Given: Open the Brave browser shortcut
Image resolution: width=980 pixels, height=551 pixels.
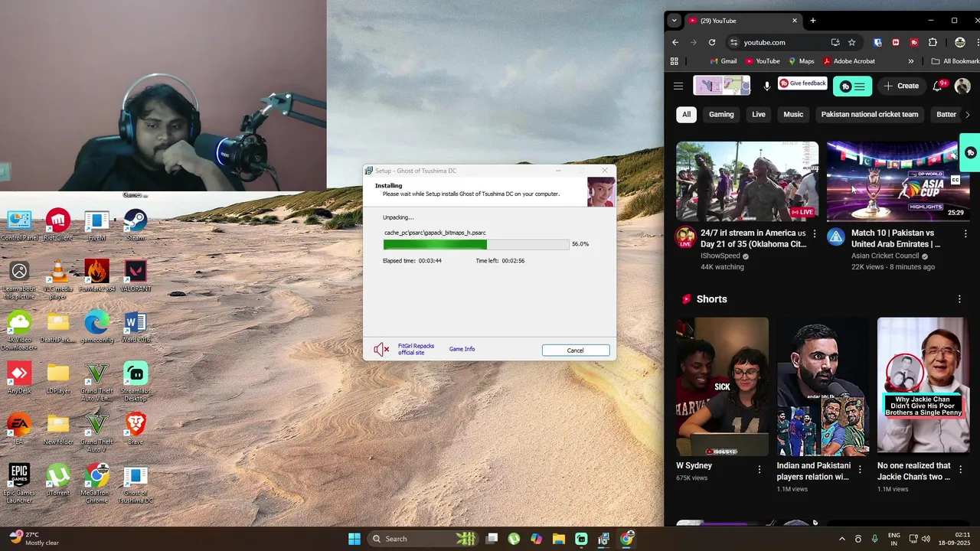Looking at the screenshot, I should point(136,429).
